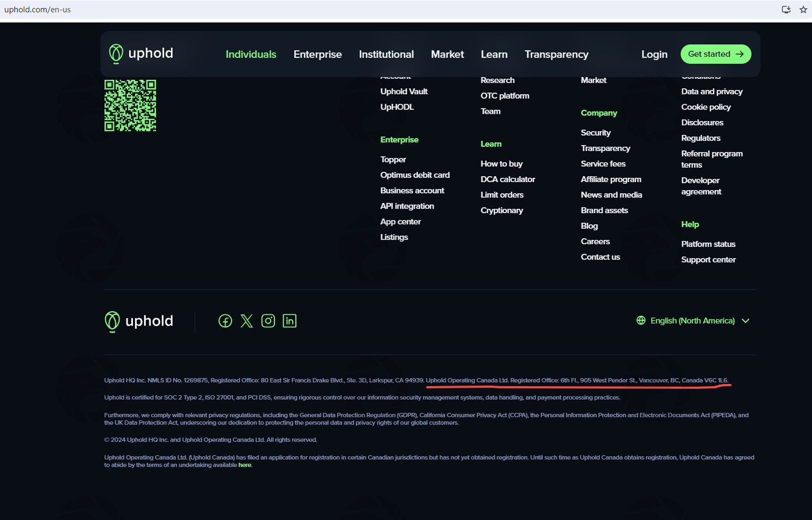Open the Business account link

pos(412,191)
